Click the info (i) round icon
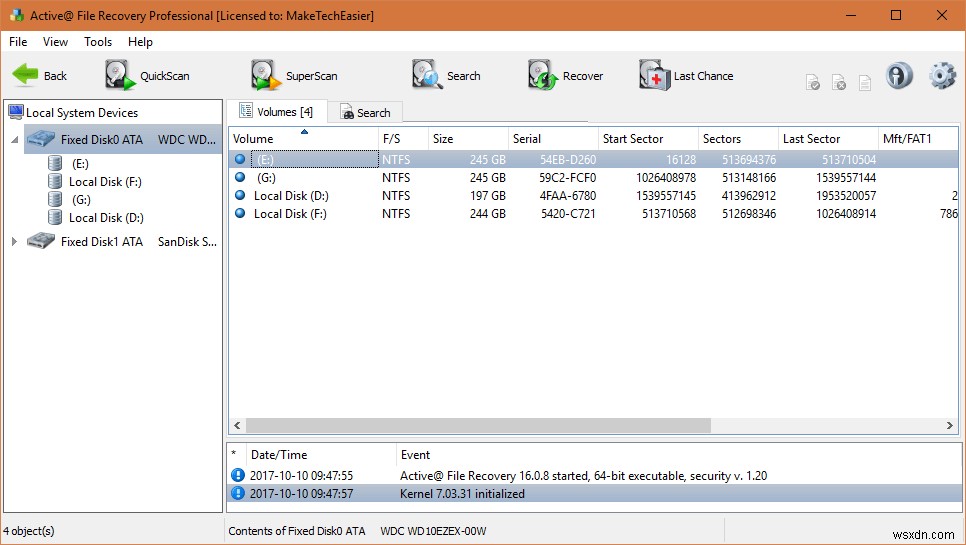The height and width of the screenshot is (545, 966). click(899, 76)
